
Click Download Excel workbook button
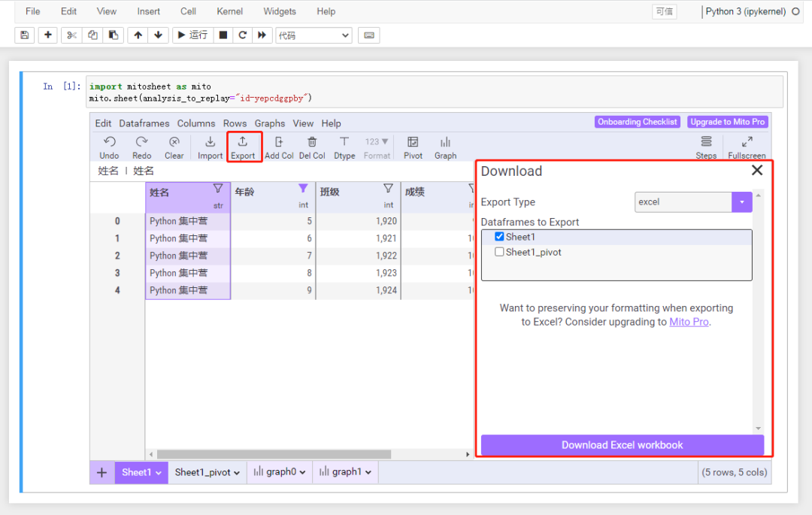click(622, 445)
